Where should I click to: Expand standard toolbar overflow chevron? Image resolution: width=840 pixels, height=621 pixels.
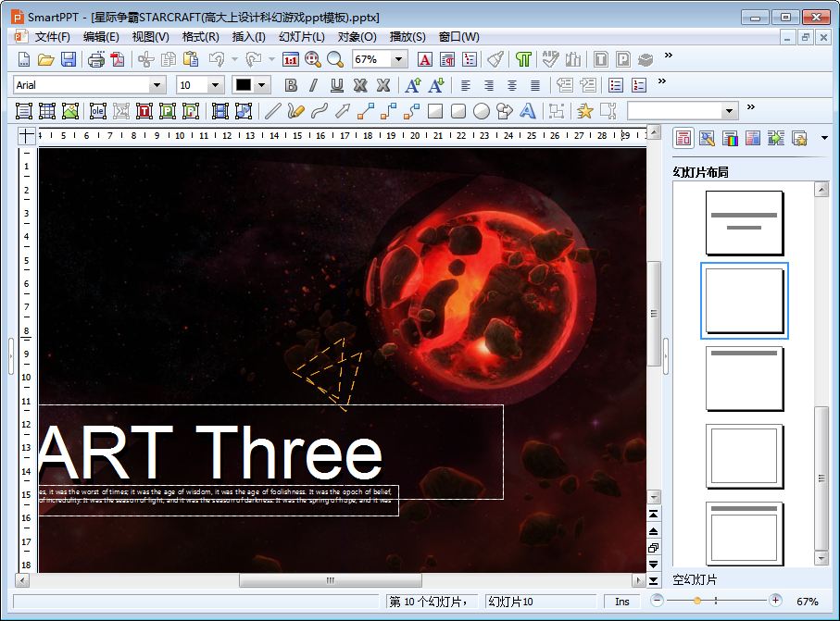click(x=668, y=56)
